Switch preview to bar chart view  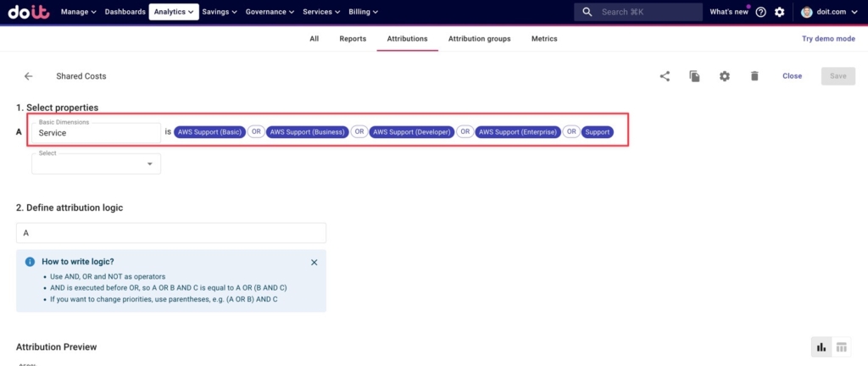click(821, 347)
